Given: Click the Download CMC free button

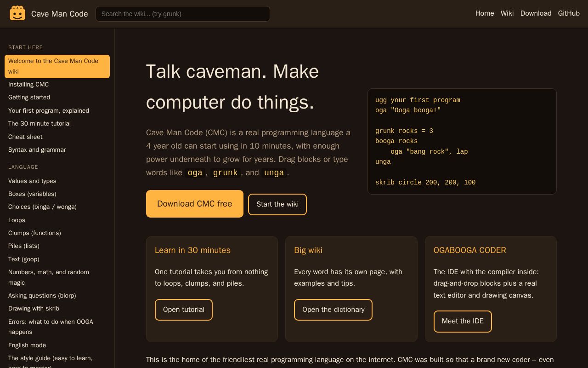Looking at the screenshot, I should 195,204.
